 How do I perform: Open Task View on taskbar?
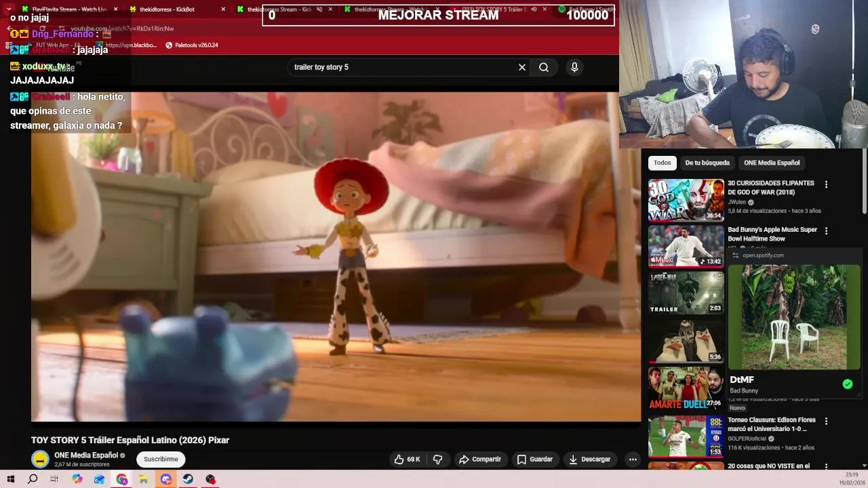[x=54, y=479]
